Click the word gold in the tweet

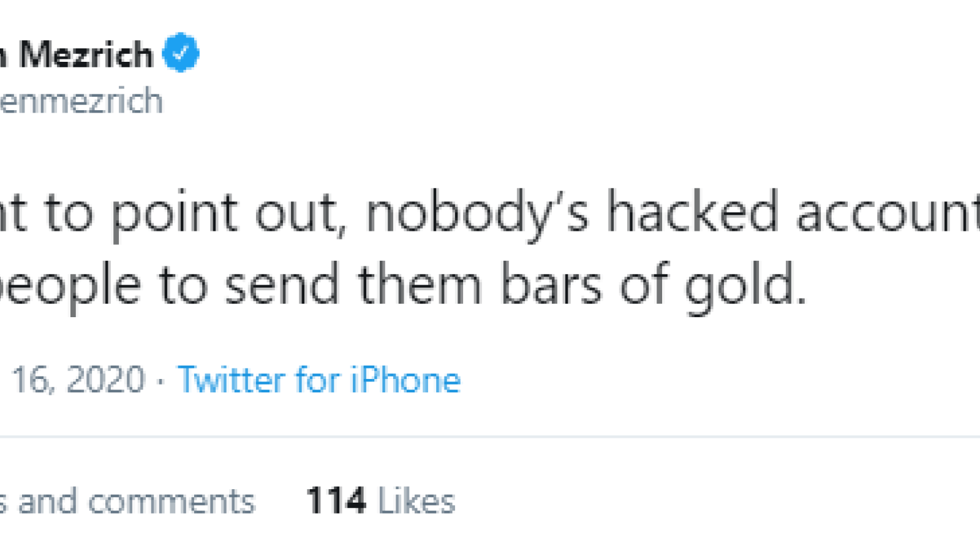click(745, 286)
